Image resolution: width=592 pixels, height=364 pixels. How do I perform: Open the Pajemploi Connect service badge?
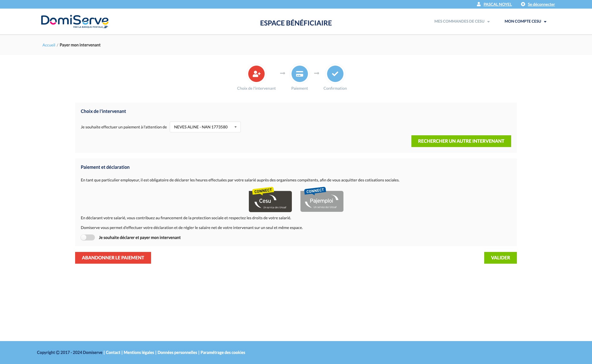pos(322,201)
